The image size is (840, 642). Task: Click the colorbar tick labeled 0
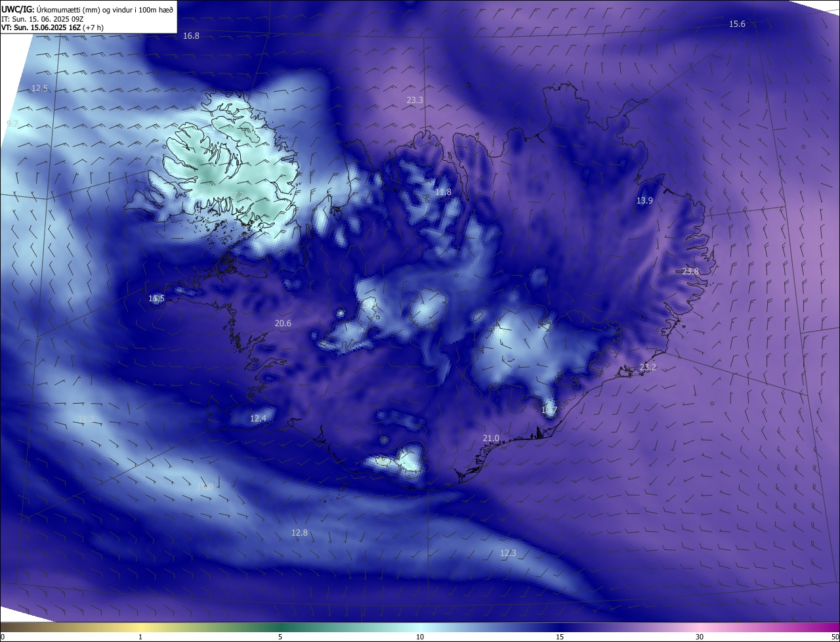tap(3, 637)
